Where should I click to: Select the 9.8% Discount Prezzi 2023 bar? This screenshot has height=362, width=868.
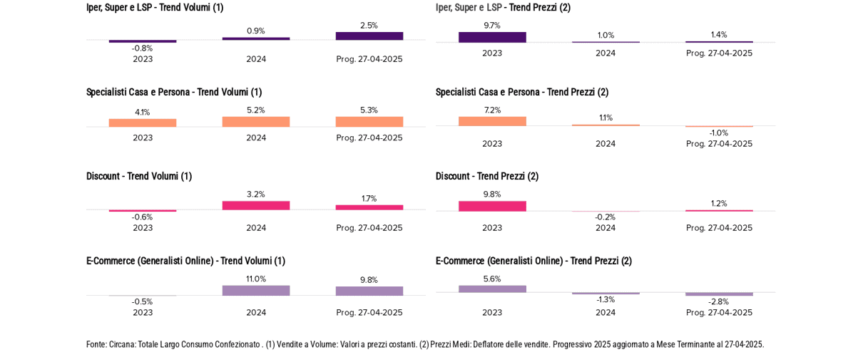tap(492, 206)
